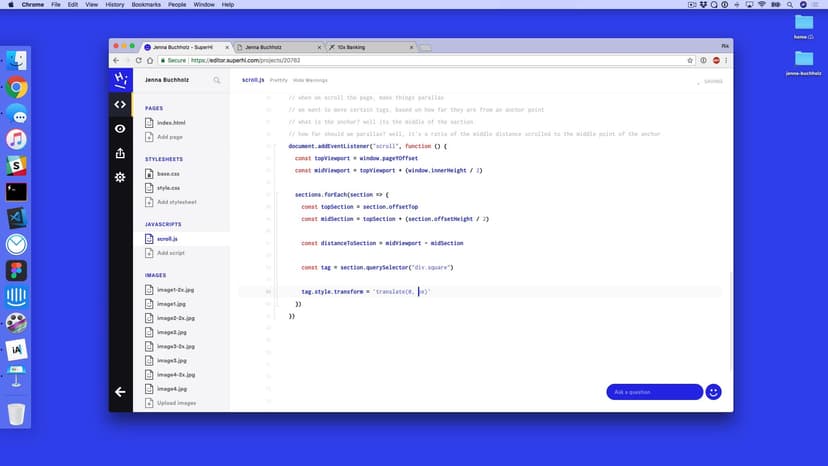
Task: Click the share/export icon in sidebar
Action: (x=120, y=153)
